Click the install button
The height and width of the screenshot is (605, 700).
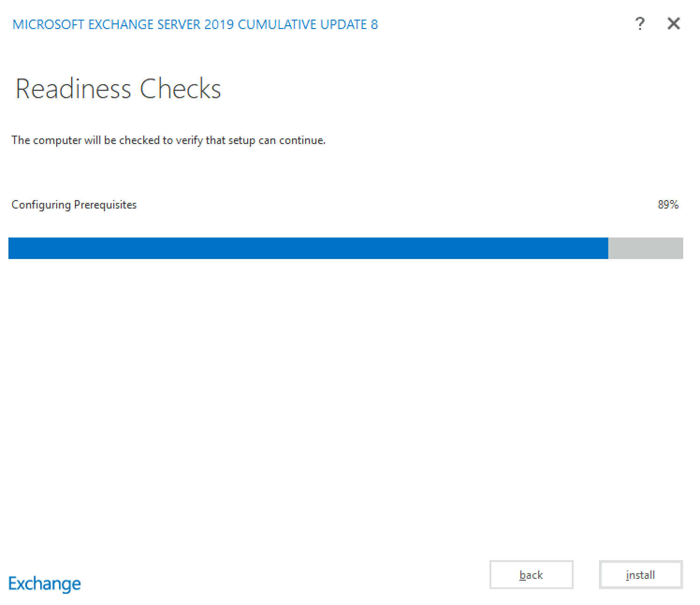[641, 575]
